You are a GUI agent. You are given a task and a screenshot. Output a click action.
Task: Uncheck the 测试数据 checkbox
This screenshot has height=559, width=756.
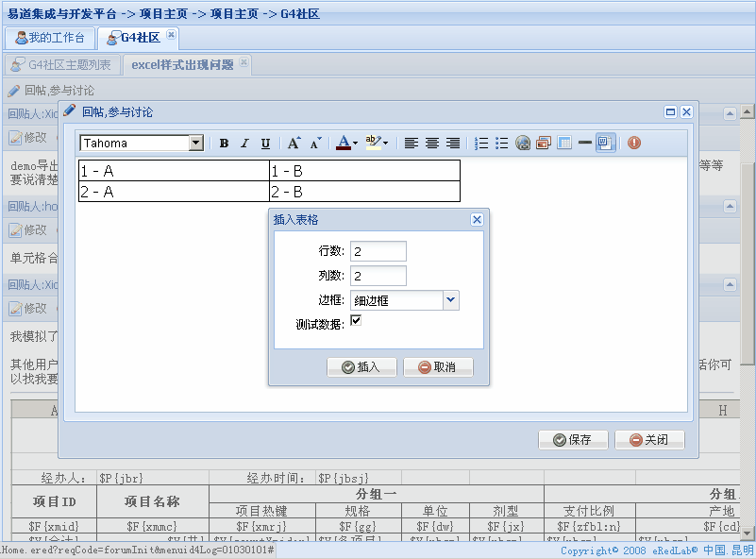[x=356, y=320]
